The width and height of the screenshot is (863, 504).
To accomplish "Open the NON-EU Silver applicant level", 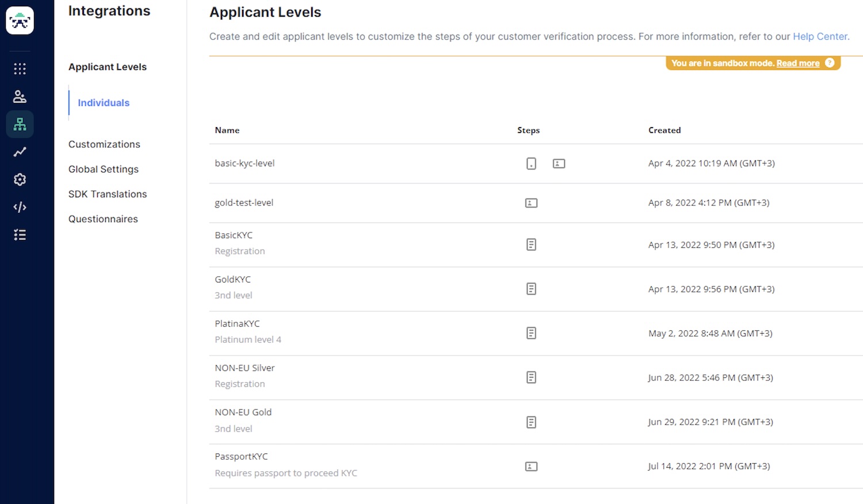I will [245, 368].
